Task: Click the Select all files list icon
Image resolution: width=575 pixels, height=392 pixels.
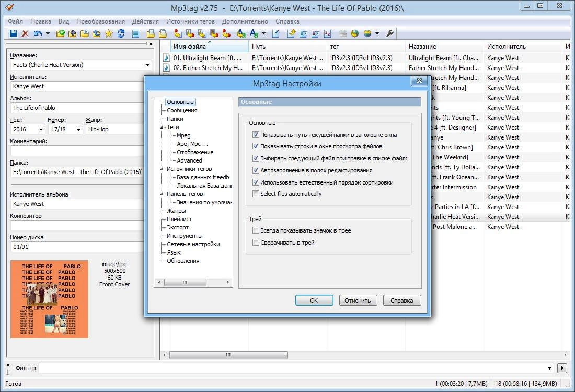Action: click(x=135, y=34)
